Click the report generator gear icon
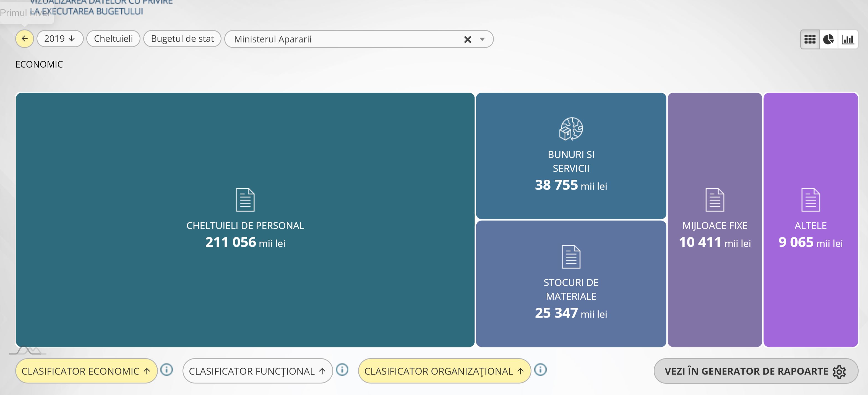The height and width of the screenshot is (395, 868). point(839,372)
